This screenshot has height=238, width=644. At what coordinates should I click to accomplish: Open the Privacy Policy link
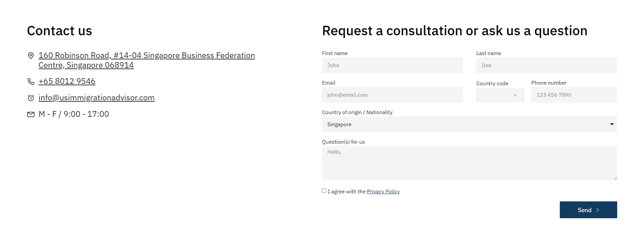(383, 191)
